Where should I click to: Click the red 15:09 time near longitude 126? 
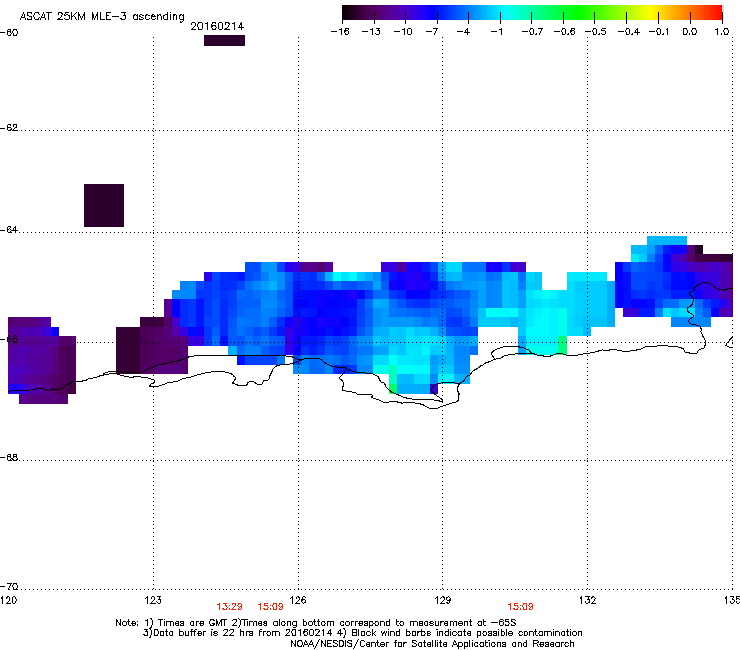[270, 607]
